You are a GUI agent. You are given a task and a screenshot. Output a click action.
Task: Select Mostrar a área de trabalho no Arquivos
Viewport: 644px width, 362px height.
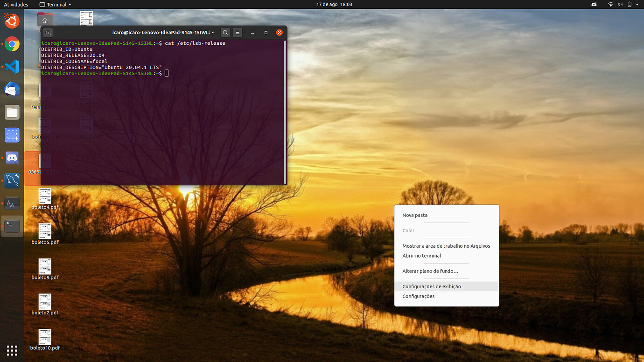pos(447,246)
